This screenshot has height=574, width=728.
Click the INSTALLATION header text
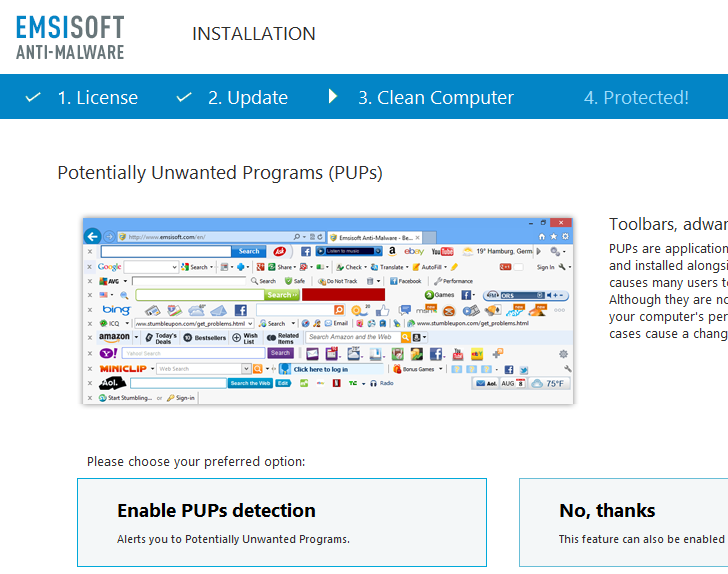tap(254, 34)
